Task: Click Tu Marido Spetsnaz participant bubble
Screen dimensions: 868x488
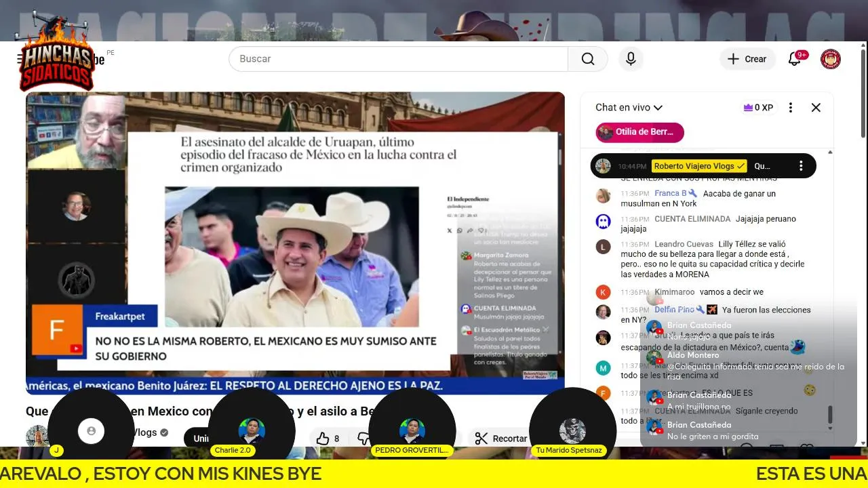Action: (572, 430)
